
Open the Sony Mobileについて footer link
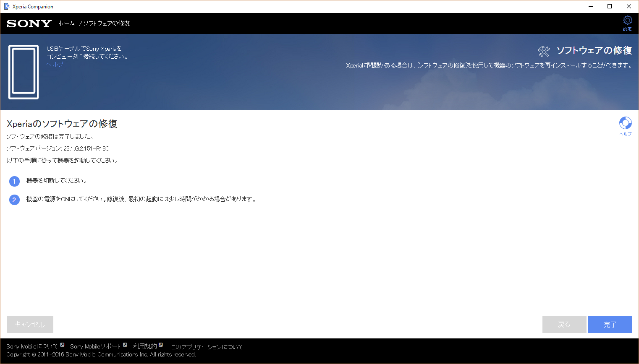(x=32, y=346)
